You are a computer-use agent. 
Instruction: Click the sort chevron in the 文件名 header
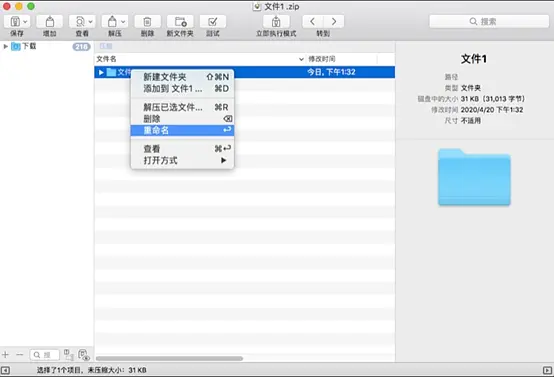[x=301, y=59]
